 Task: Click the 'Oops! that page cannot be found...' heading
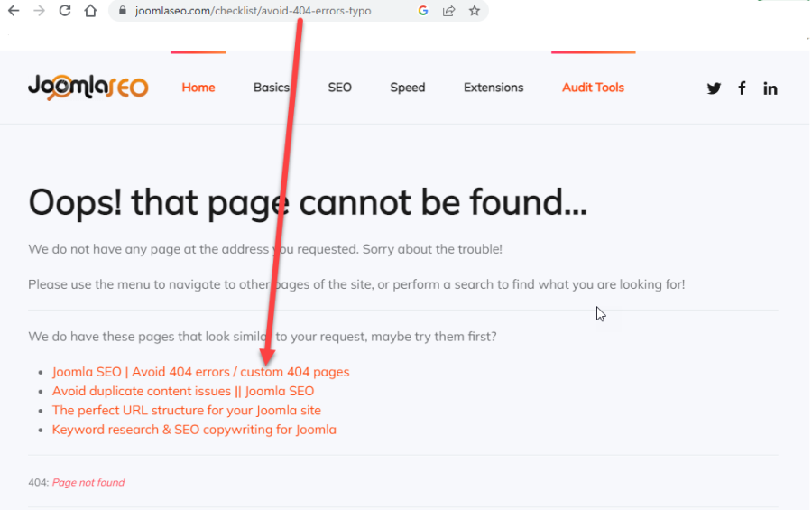[x=308, y=203]
